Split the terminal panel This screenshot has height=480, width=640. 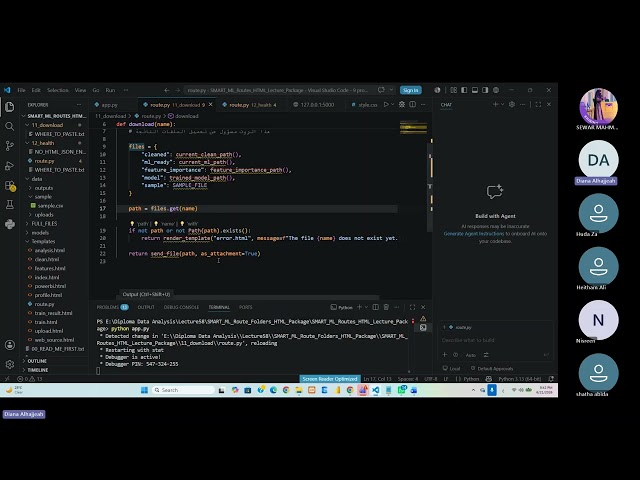coord(376,307)
